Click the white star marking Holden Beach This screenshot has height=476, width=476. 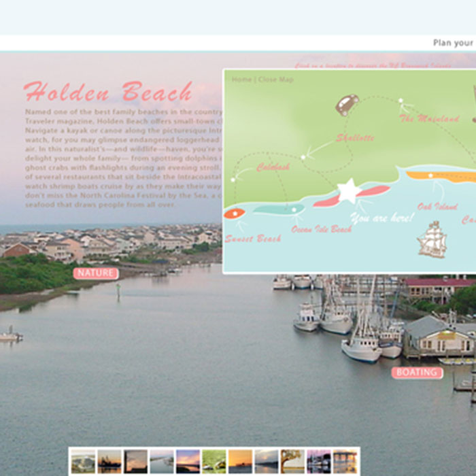[x=349, y=191]
